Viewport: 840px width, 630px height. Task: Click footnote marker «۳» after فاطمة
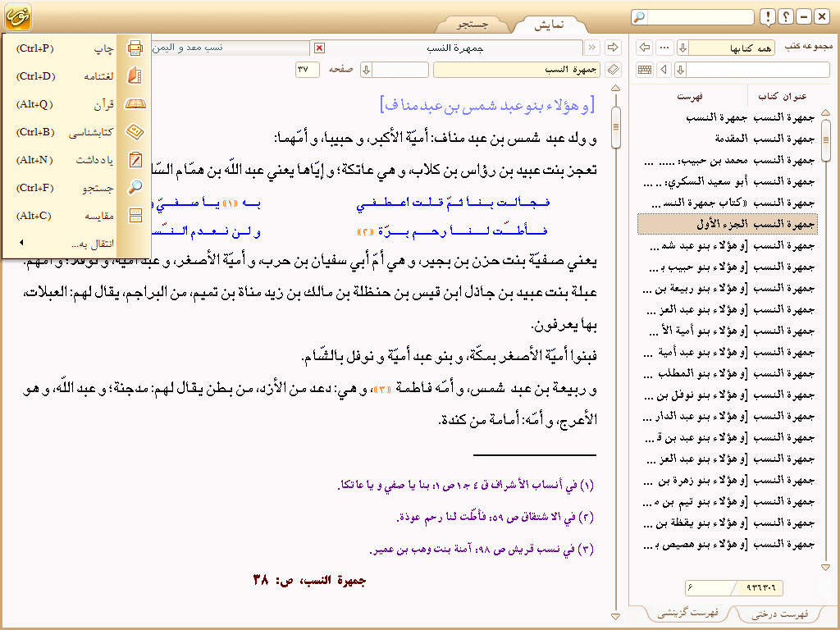pos(382,390)
